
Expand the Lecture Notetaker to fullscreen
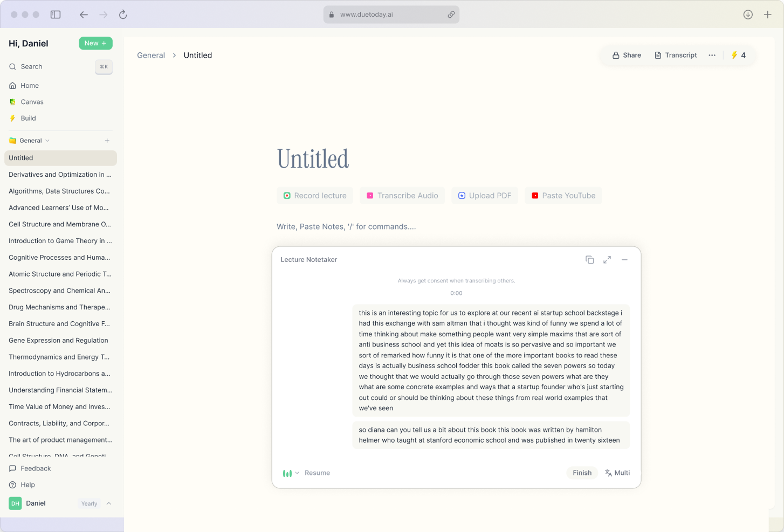click(607, 259)
